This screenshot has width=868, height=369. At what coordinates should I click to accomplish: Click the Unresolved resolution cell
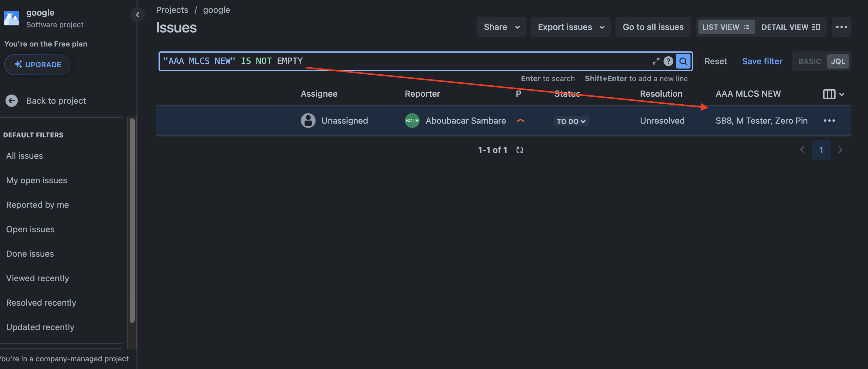click(x=662, y=121)
